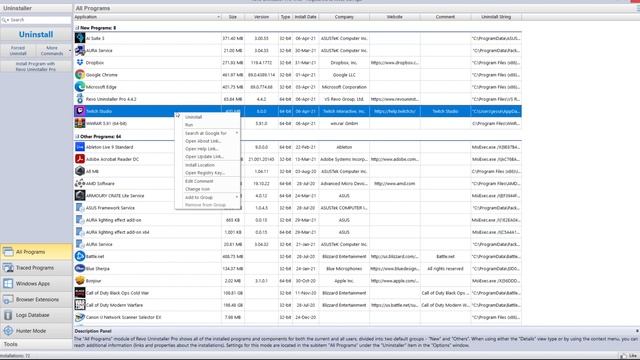The width and height of the screenshot is (640, 360).
Task: Expand the Add to Group submenu arrow
Action: coord(237,197)
